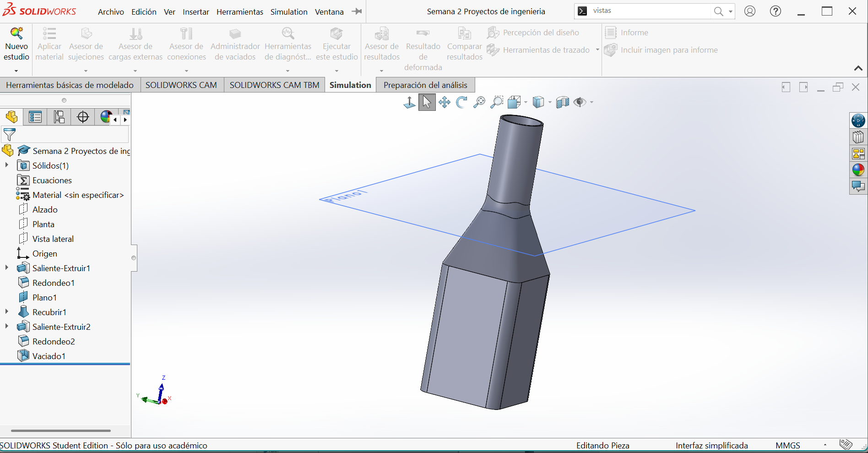Open the Herramientas menu
868x453 pixels.
coord(239,12)
